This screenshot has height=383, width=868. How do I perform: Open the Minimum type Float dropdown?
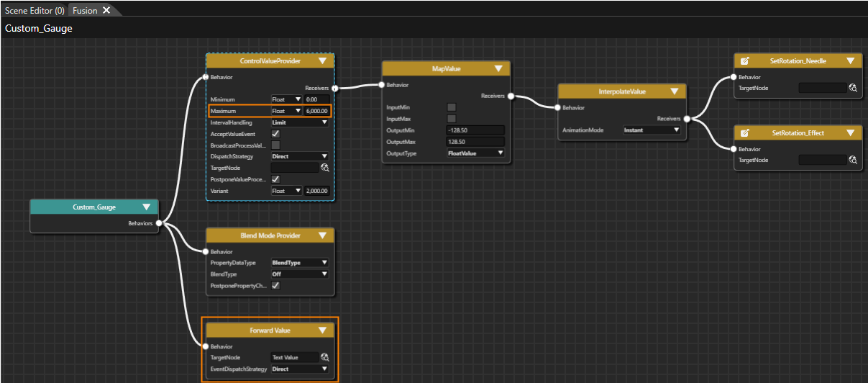point(287,99)
